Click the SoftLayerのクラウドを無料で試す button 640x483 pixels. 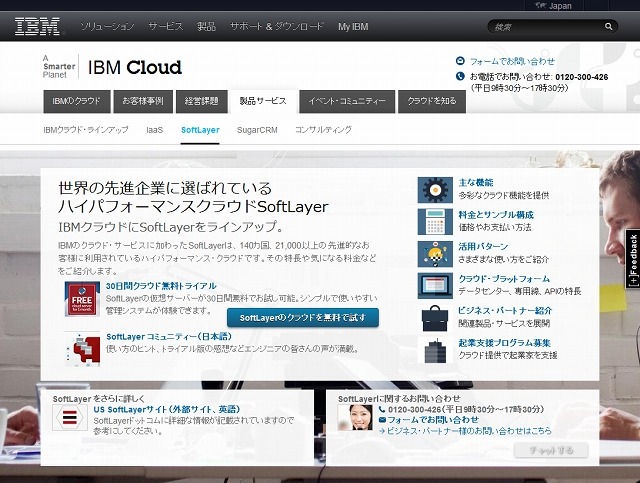tap(303, 318)
